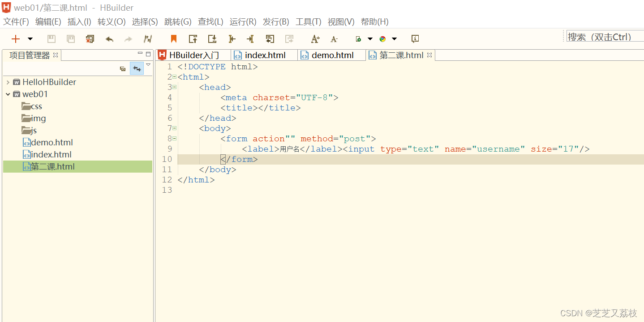
Task: Decrease font size with A- icon
Action: coord(334,39)
